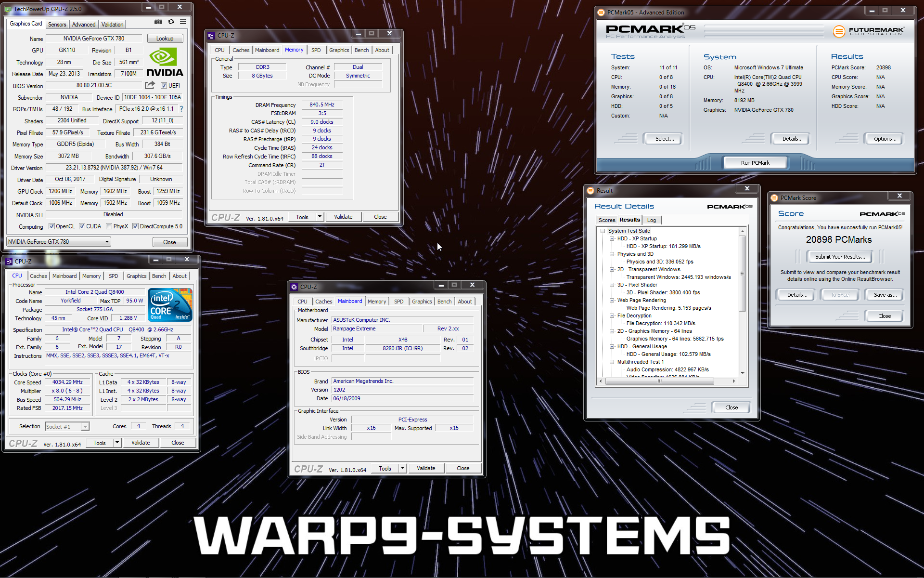Click Save as... in PCMark Score window
The height and width of the screenshot is (578, 924).
tap(885, 295)
